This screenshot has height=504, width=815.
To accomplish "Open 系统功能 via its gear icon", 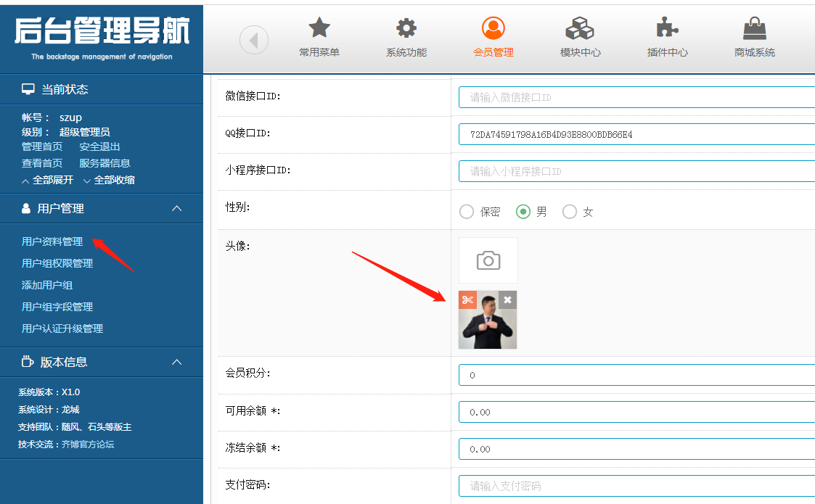I will click(406, 29).
